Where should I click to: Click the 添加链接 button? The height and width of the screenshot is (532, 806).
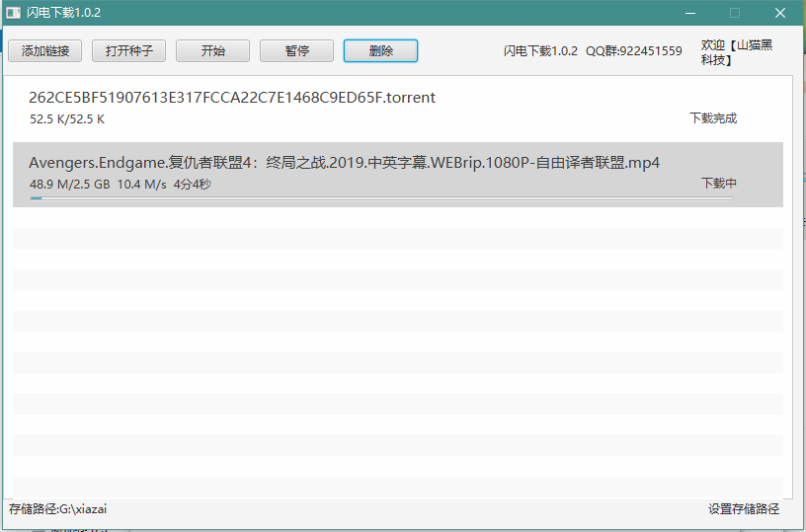point(44,51)
